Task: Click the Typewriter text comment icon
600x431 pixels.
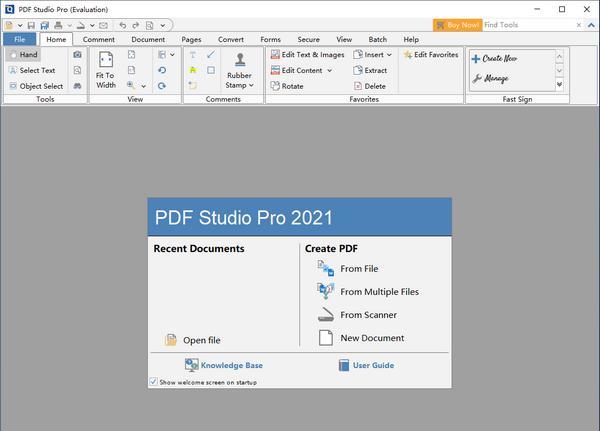Action: click(192, 55)
